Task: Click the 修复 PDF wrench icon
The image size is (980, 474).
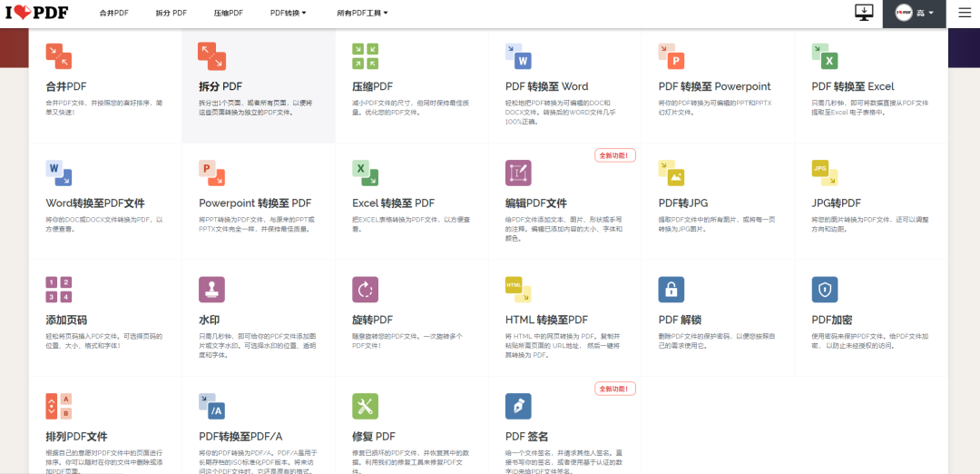Action: [x=365, y=406]
